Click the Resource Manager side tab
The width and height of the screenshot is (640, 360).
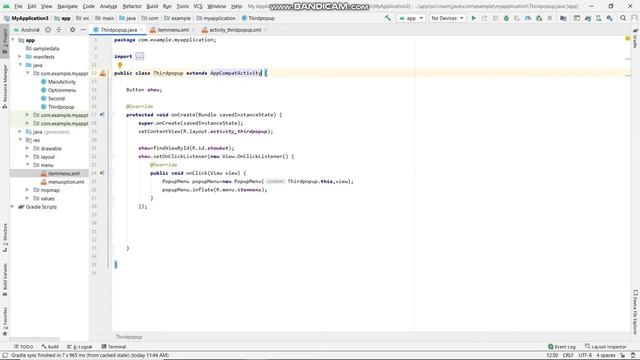tap(5, 87)
